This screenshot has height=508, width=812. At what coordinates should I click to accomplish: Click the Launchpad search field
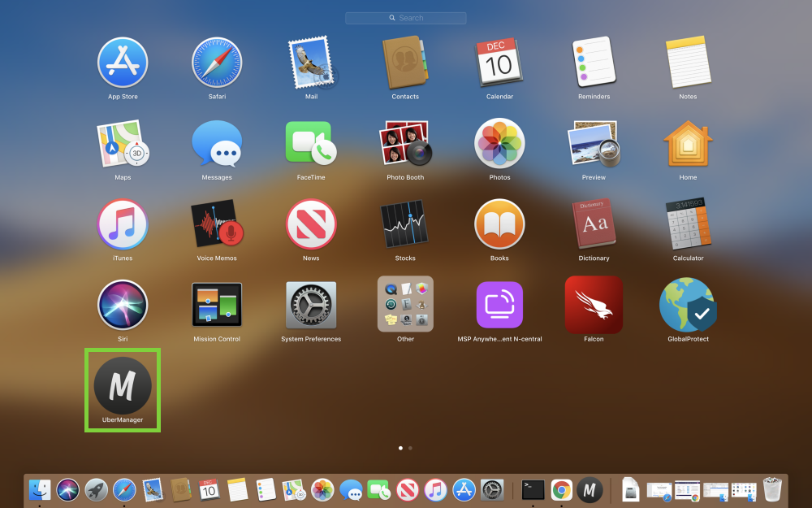pyautogui.click(x=406, y=18)
